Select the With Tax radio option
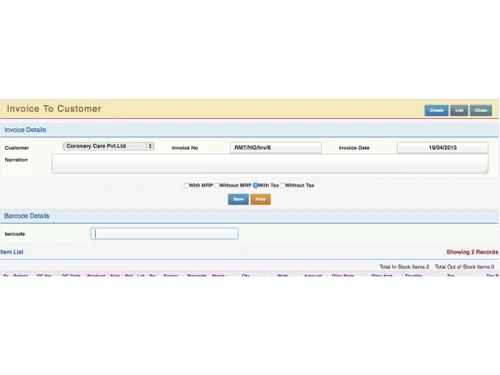 pos(255,185)
